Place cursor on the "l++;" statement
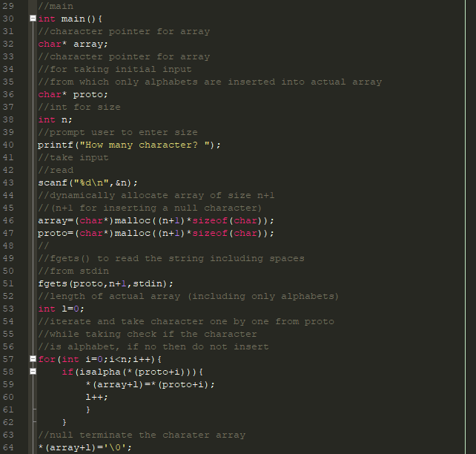 96,397
